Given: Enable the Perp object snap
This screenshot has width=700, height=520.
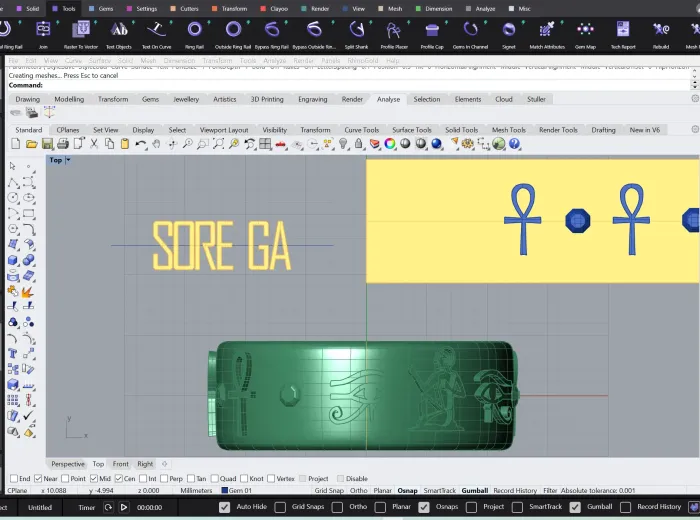Looking at the screenshot, I should pyautogui.click(x=164, y=478).
